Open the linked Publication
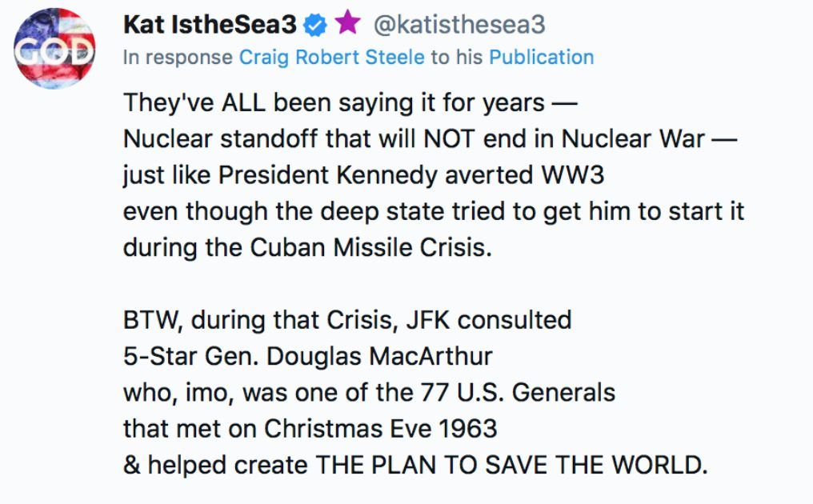Screen dimensions: 813x504 coord(541,58)
